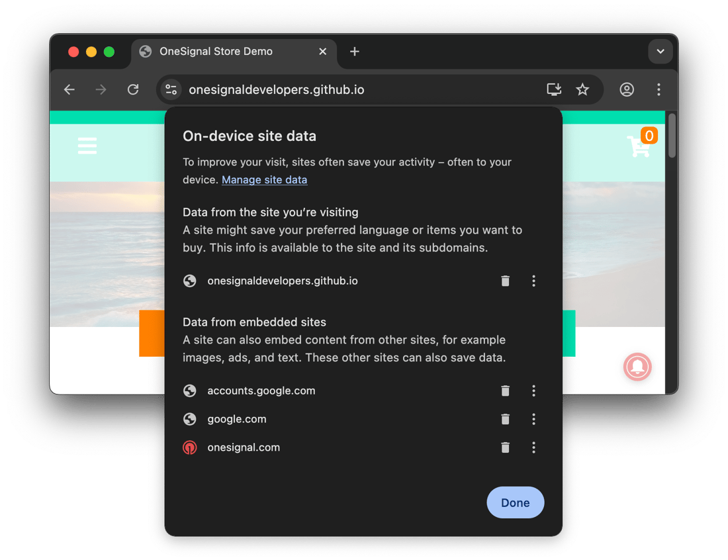This screenshot has height=560, width=728.
Task: Expand the tab search dropdown chevron
Action: [660, 52]
